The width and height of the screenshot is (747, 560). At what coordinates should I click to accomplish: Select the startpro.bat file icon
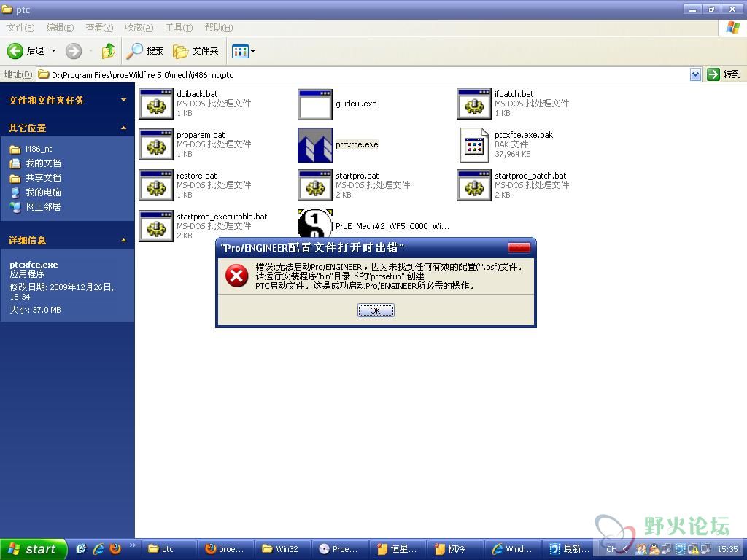tap(315, 186)
